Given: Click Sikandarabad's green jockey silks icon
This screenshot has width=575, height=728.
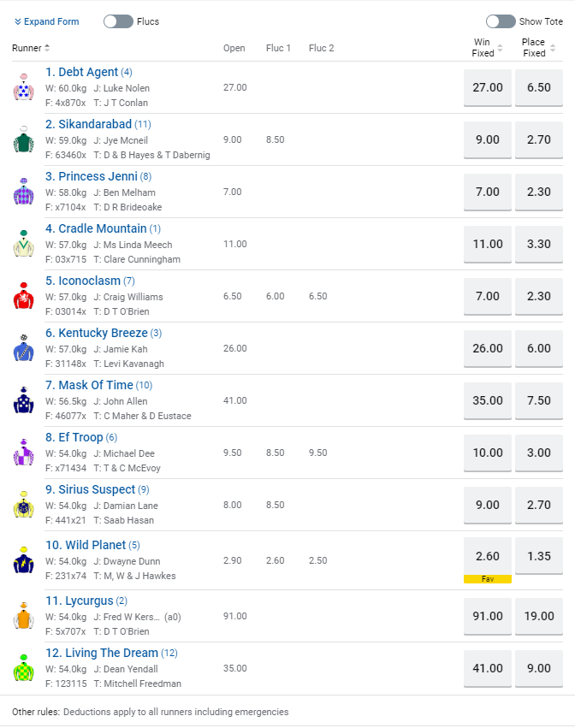Looking at the screenshot, I should click(23, 139).
